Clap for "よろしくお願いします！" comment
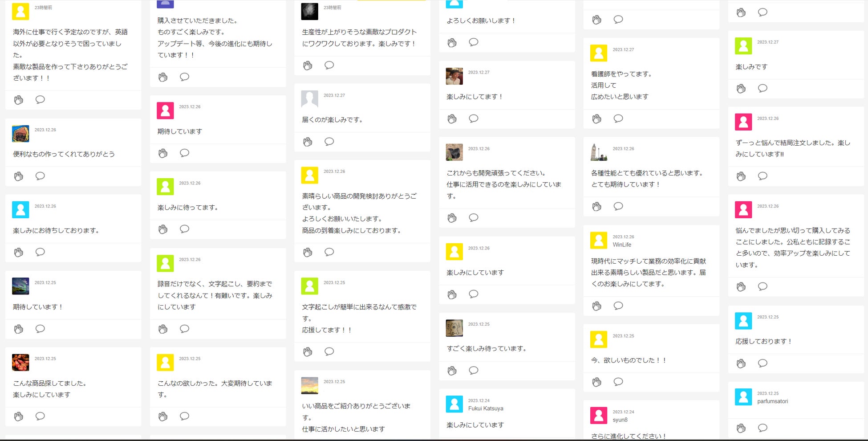The width and height of the screenshot is (868, 441). [452, 43]
